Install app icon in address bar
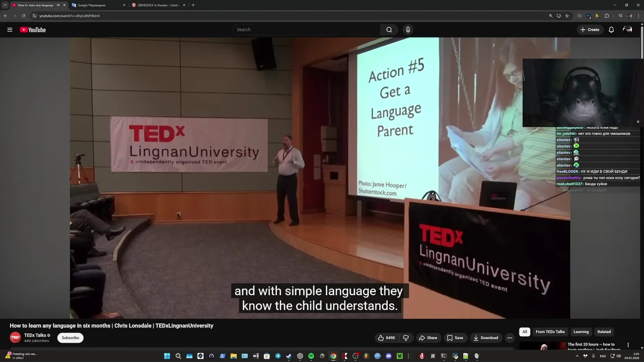 tap(558, 16)
